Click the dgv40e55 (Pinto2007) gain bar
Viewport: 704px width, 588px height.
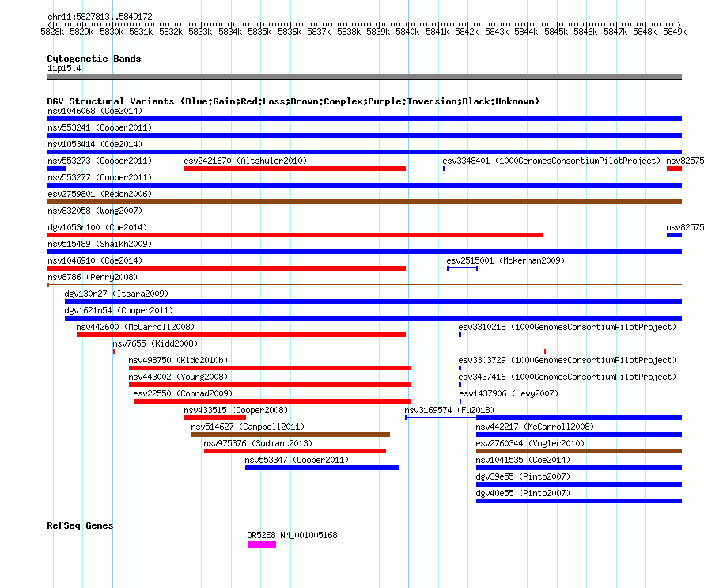point(579,501)
